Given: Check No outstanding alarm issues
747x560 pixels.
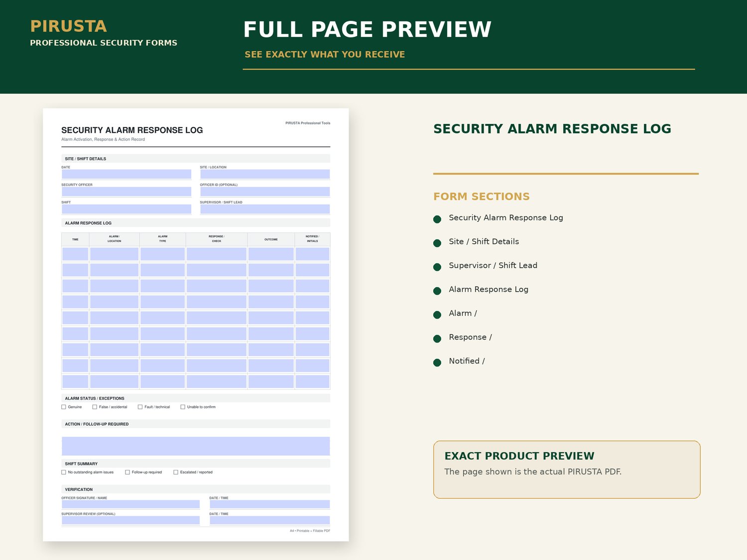Looking at the screenshot, I should click(x=64, y=472).
